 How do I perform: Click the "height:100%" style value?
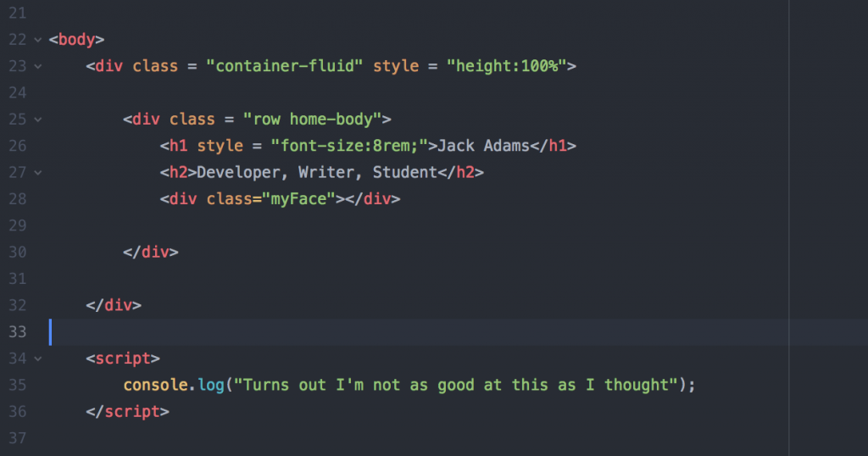[508, 66]
